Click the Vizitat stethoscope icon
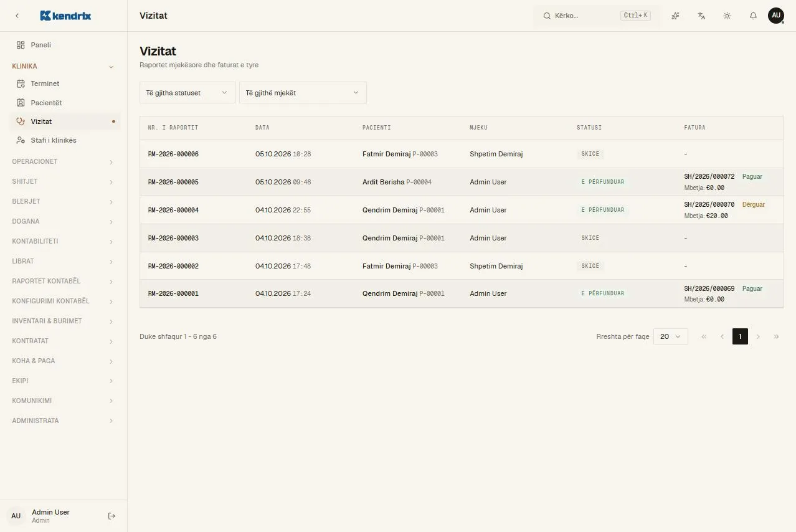Image resolution: width=796 pixels, height=532 pixels. coord(21,121)
